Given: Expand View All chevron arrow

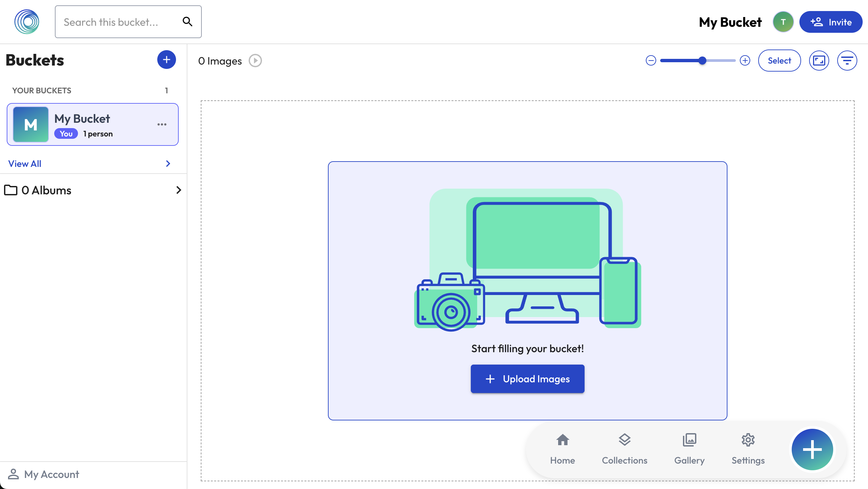Looking at the screenshot, I should tap(168, 164).
